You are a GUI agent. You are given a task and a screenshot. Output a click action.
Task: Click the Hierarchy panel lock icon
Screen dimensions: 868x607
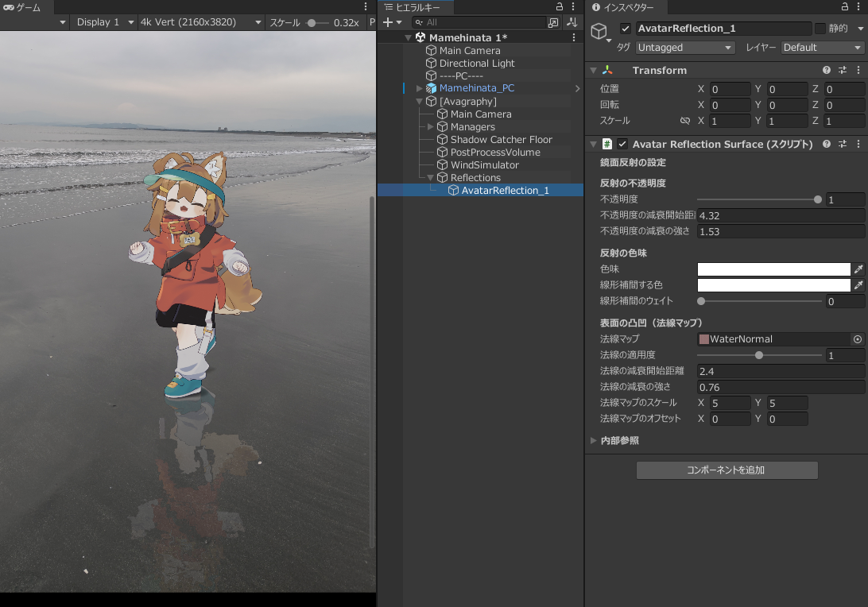point(560,6)
